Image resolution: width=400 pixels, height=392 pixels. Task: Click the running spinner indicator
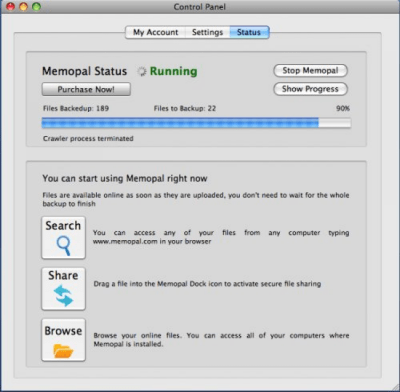coord(142,71)
